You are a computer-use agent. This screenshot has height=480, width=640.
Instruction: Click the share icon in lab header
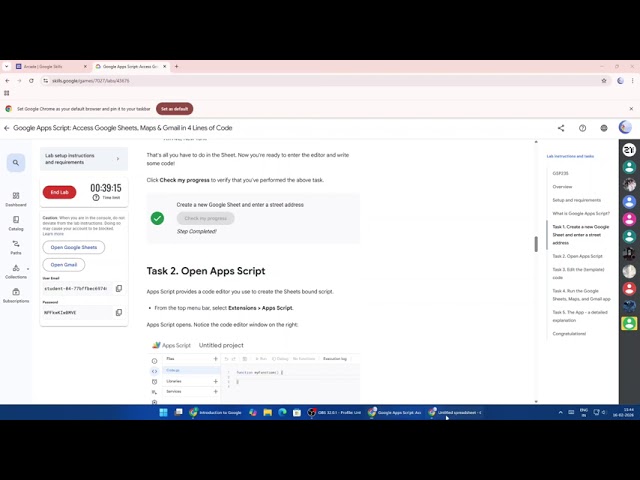(x=561, y=128)
